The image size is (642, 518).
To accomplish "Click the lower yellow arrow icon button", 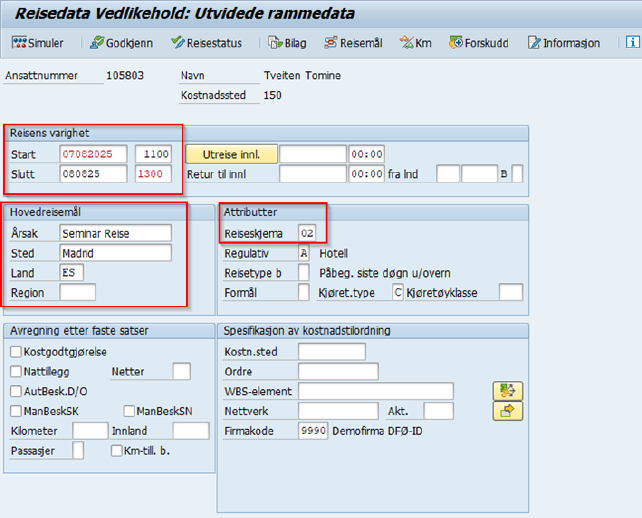I will [x=508, y=411].
